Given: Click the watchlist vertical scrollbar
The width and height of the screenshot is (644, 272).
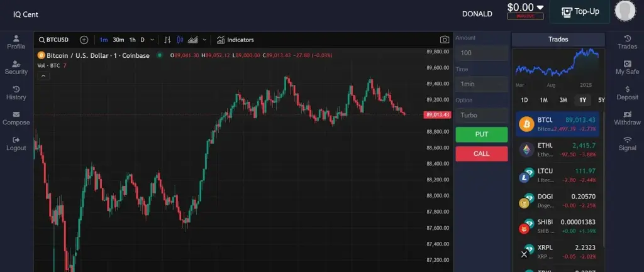Looking at the screenshot, I should click(x=603, y=179).
